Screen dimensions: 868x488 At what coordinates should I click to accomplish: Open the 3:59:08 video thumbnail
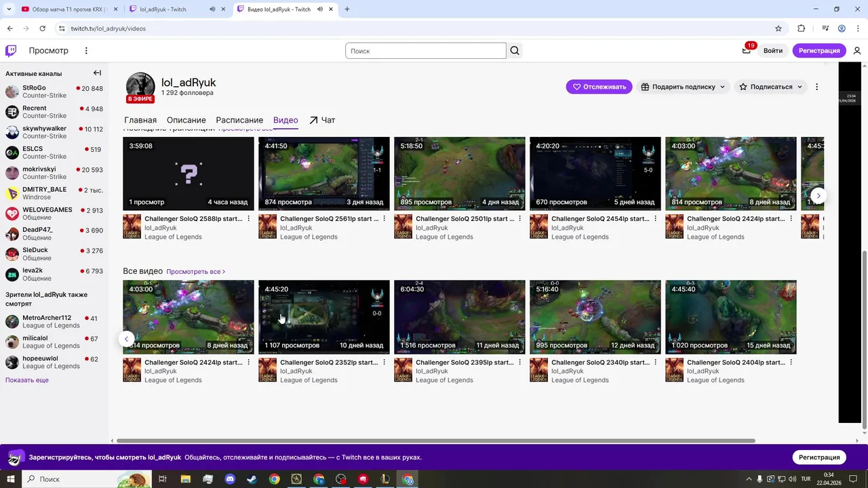(x=189, y=174)
